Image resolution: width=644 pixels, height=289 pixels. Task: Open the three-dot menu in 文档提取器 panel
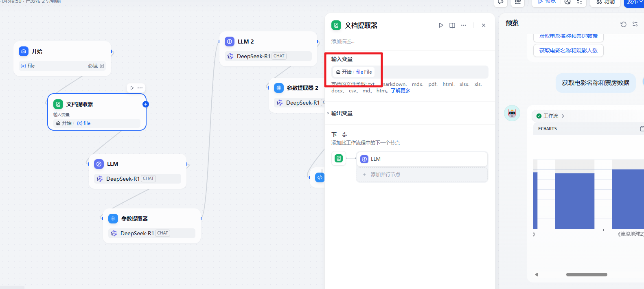coord(464,25)
